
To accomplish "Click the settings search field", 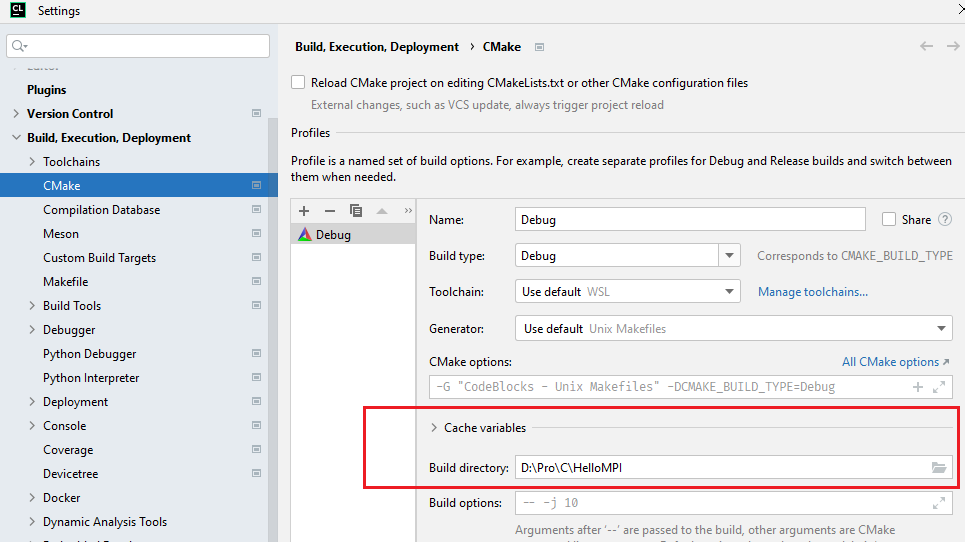I will (x=140, y=46).
